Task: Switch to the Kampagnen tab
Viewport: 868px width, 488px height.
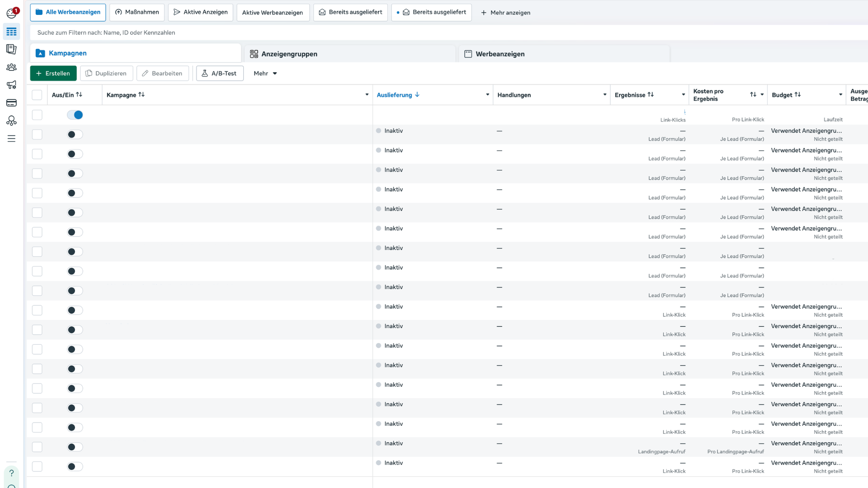Action: tap(136, 53)
